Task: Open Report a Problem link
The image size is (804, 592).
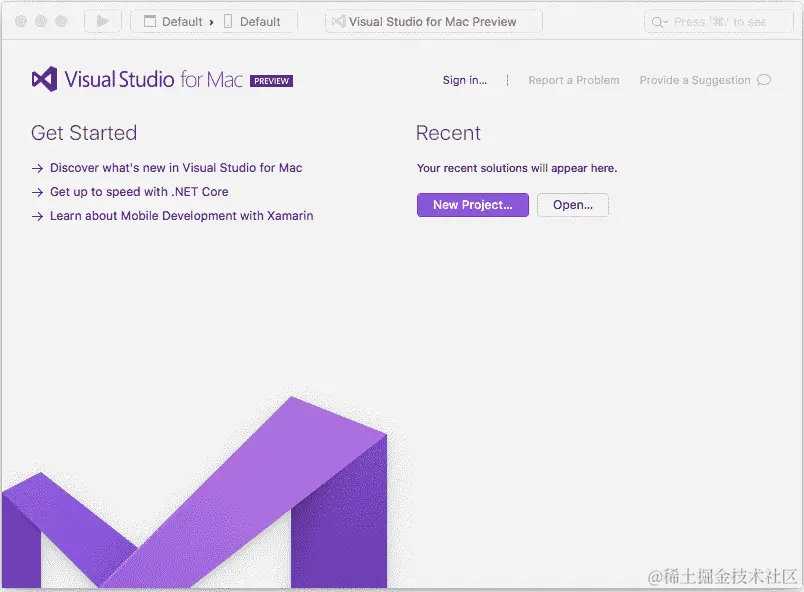Action: [x=574, y=80]
